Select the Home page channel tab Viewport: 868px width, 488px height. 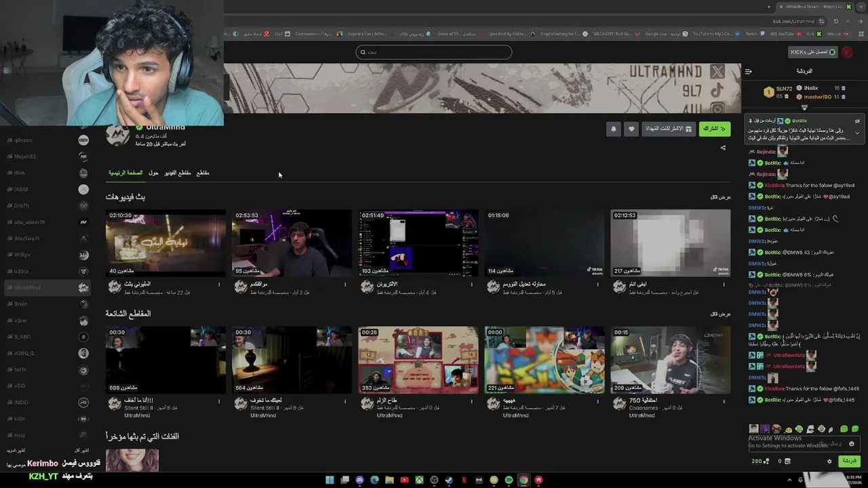[125, 173]
